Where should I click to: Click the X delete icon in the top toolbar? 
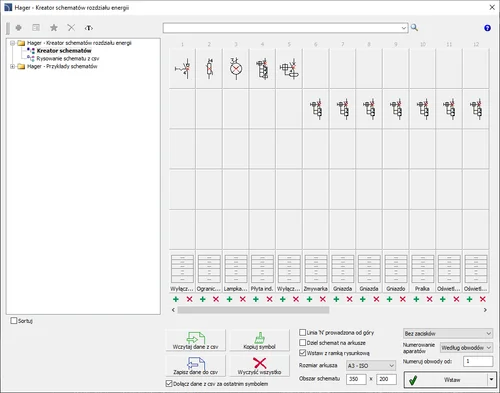(71, 28)
